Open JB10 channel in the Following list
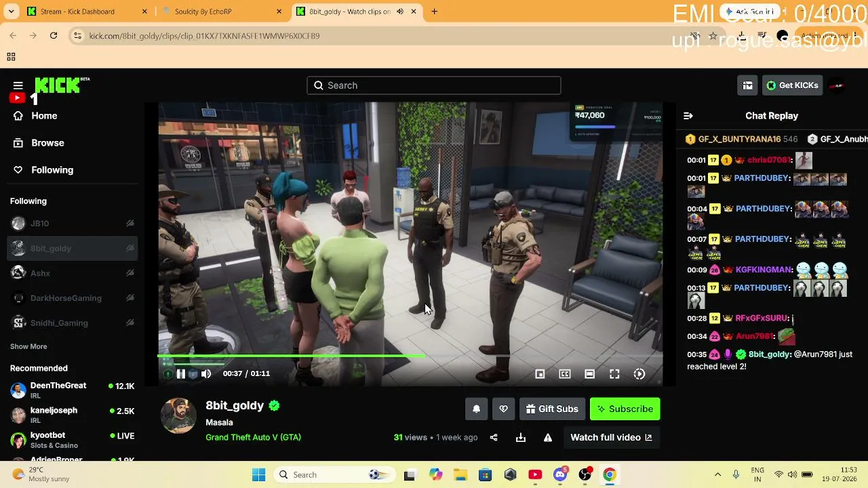 [x=73, y=224]
